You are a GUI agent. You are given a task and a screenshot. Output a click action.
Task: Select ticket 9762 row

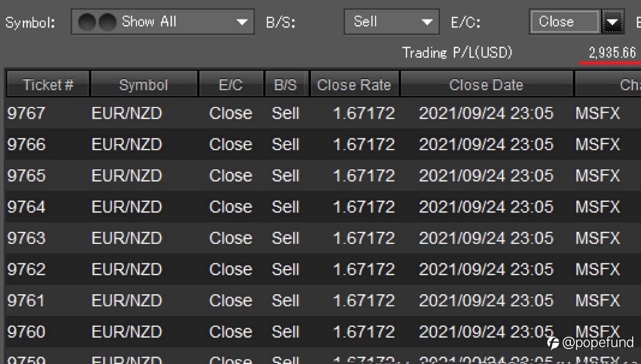(26, 269)
